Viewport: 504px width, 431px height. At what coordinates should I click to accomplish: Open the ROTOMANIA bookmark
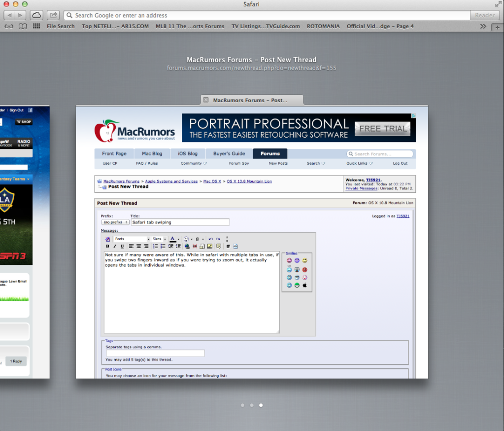click(x=323, y=26)
